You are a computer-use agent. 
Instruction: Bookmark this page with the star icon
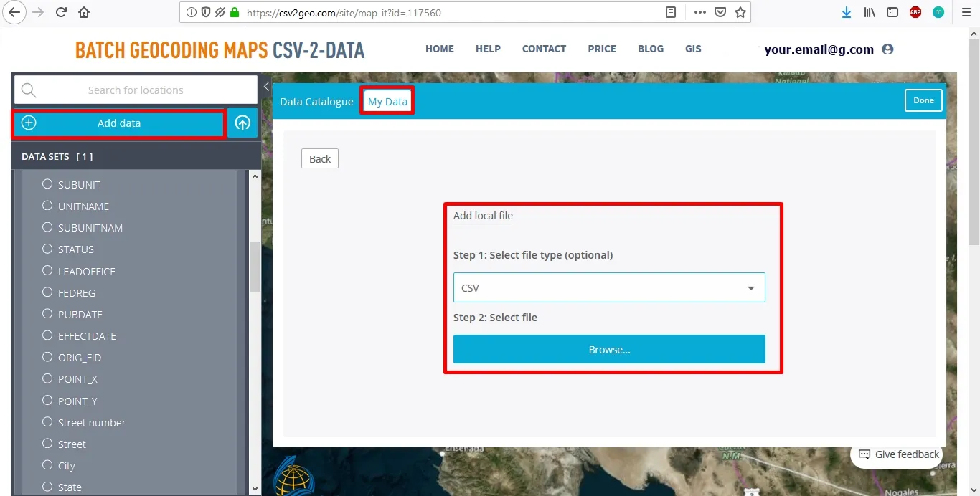[740, 12]
